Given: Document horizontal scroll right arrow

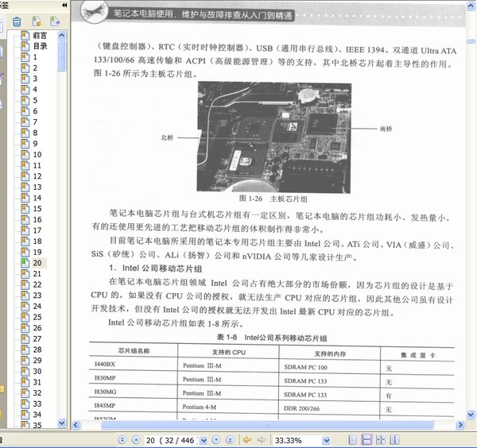Looking at the screenshot, I should click(460, 425).
